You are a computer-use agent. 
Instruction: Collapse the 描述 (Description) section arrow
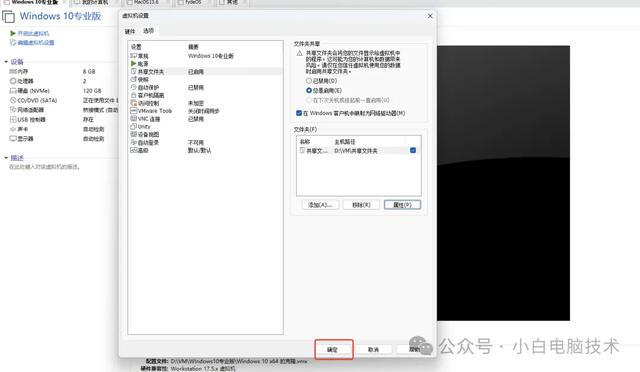pyautogui.click(x=6, y=158)
